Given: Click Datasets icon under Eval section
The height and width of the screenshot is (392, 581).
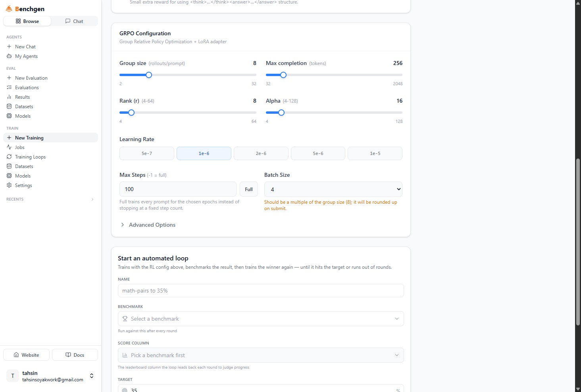Looking at the screenshot, I should point(9,106).
